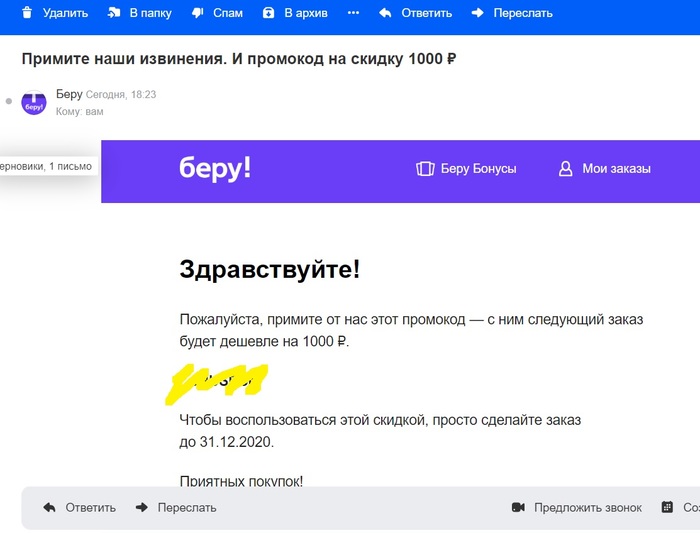The image size is (700, 533).
Task: Click the Кому: вам recipient line
Action: [x=79, y=112]
